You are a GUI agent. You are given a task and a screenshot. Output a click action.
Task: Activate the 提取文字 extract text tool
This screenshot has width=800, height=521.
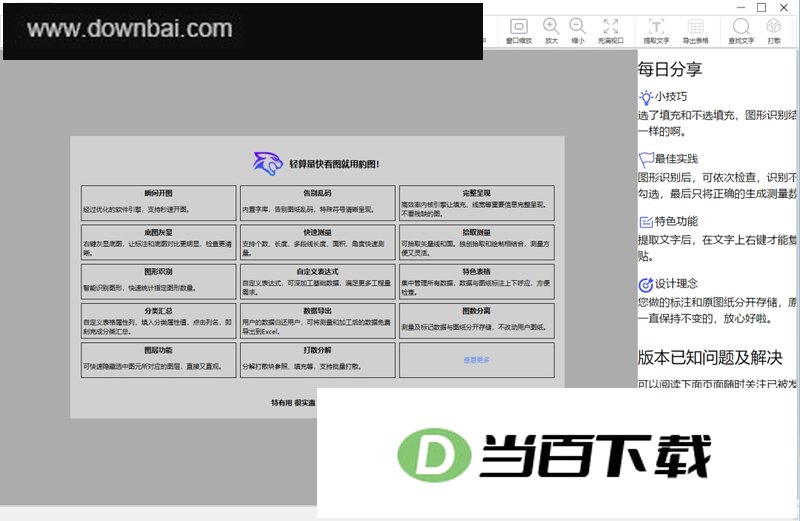pyautogui.click(x=656, y=26)
